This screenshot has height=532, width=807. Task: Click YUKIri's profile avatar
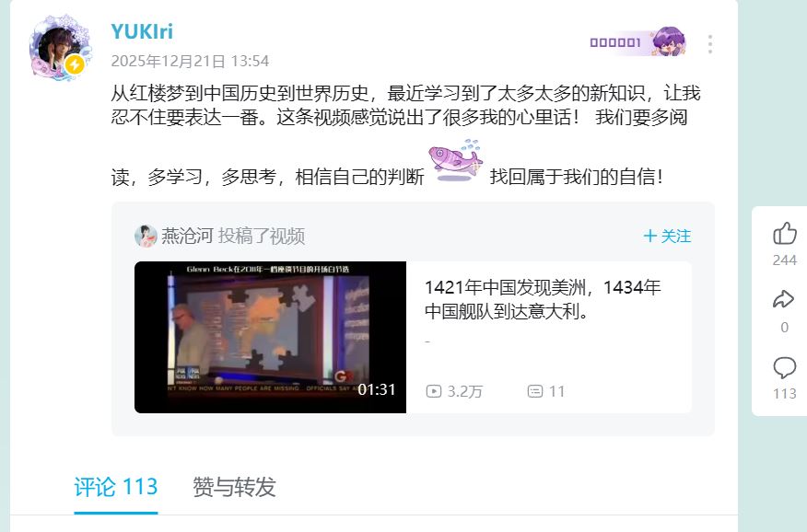pos(61,48)
